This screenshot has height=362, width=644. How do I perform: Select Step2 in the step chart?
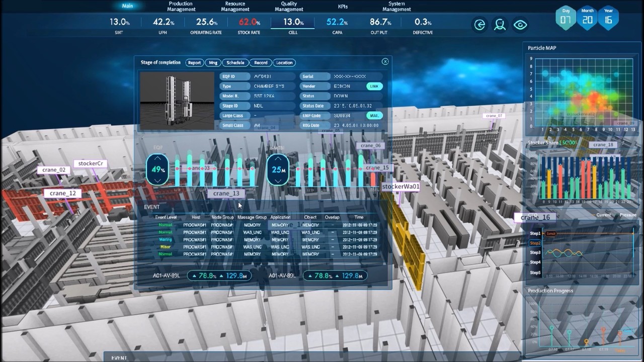(x=535, y=243)
